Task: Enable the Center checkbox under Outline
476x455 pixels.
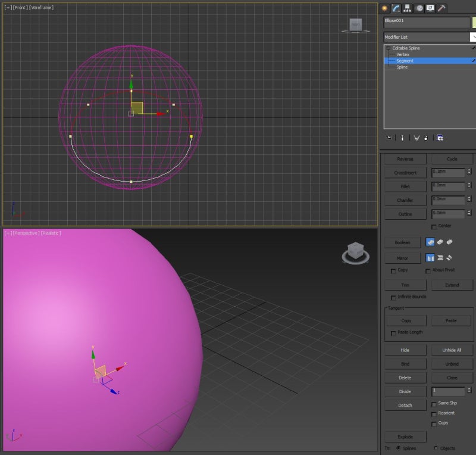Action: coord(434,226)
